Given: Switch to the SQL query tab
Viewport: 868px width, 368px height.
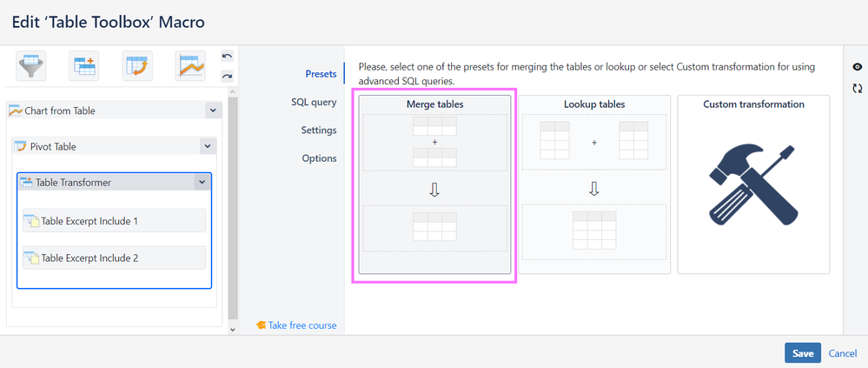Looking at the screenshot, I should [x=313, y=102].
